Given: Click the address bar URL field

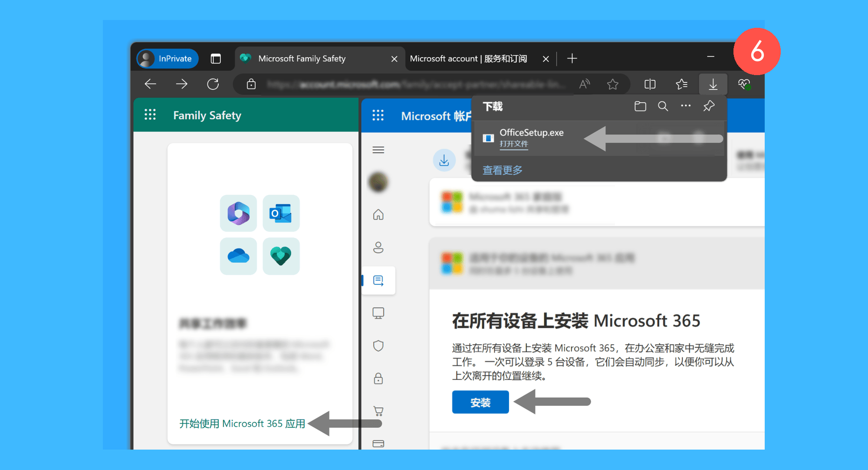Looking at the screenshot, I should pyautogui.click(x=417, y=84).
